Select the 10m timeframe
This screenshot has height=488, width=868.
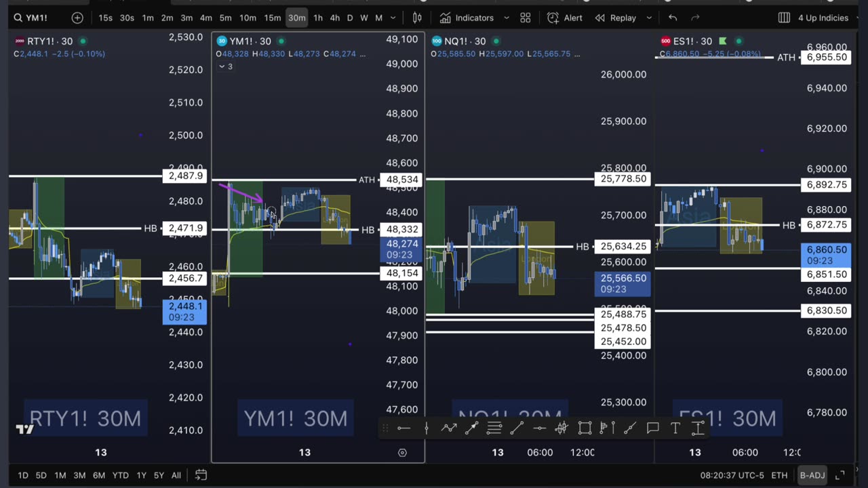248,18
